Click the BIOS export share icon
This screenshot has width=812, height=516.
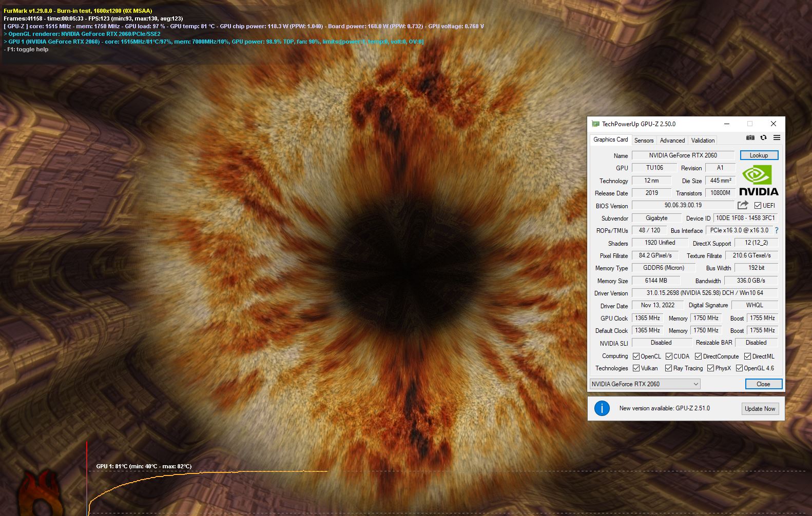[x=743, y=205]
